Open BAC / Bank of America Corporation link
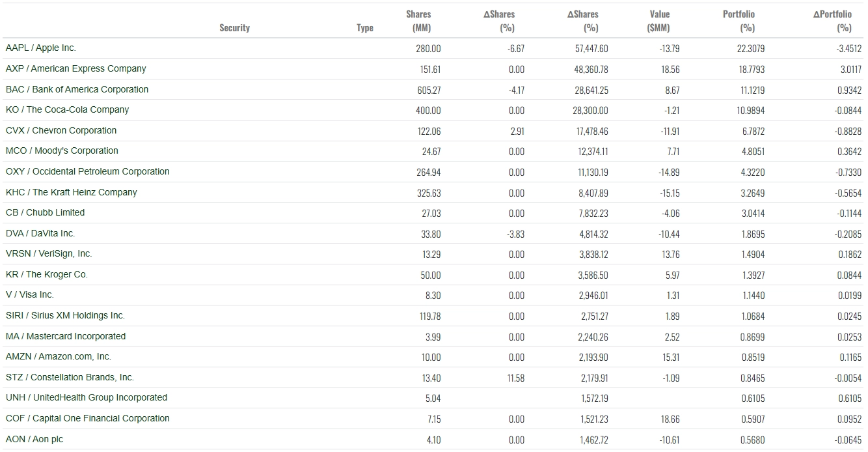This screenshot has height=452, width=868. [77, 89]
